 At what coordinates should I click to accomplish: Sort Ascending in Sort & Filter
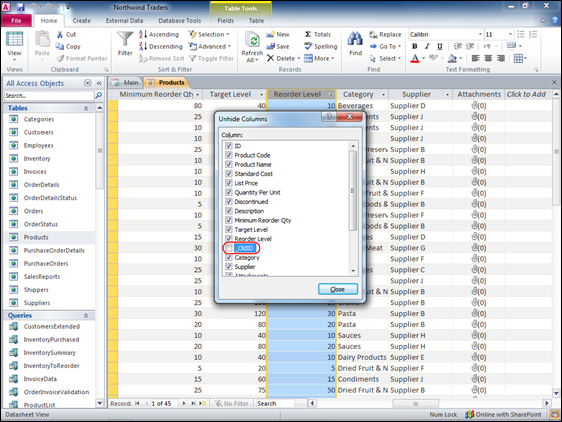[159, 34]
